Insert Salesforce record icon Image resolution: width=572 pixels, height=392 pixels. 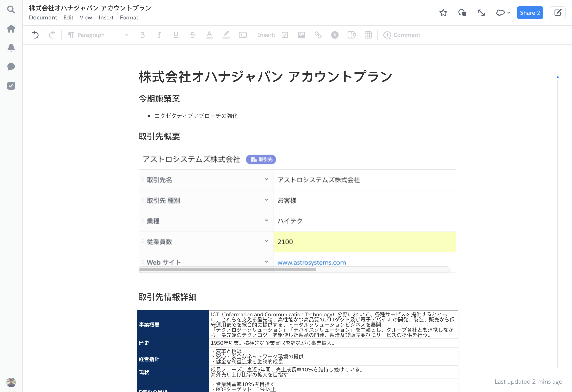pyautogui.click(x=352, y=35)
